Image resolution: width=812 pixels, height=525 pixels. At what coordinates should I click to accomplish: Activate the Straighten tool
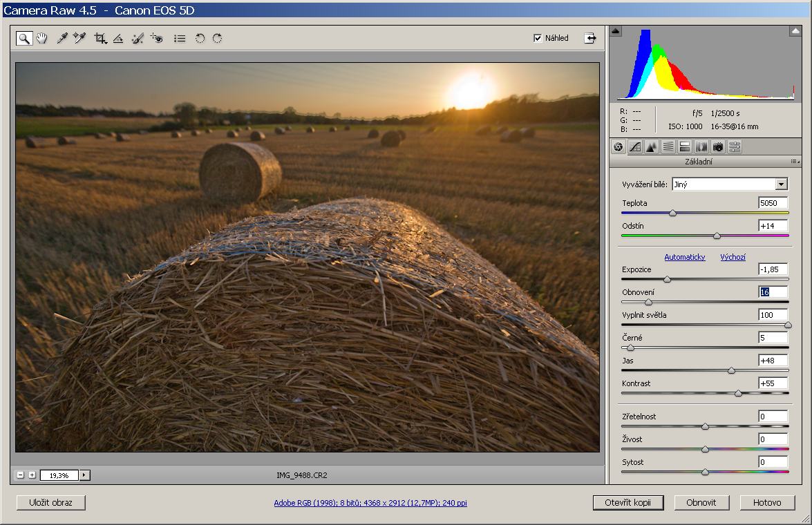pyautogui.click(x=118, y=39)
